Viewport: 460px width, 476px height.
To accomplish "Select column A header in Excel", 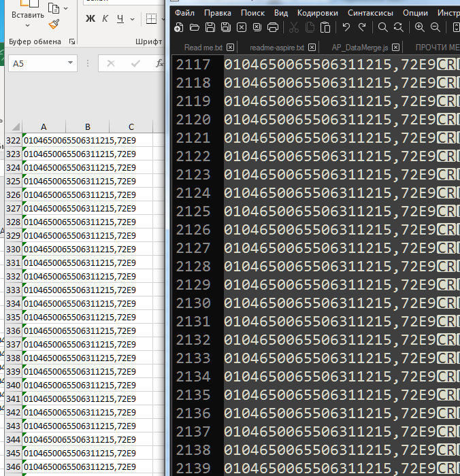I will [x=44, y=126].
